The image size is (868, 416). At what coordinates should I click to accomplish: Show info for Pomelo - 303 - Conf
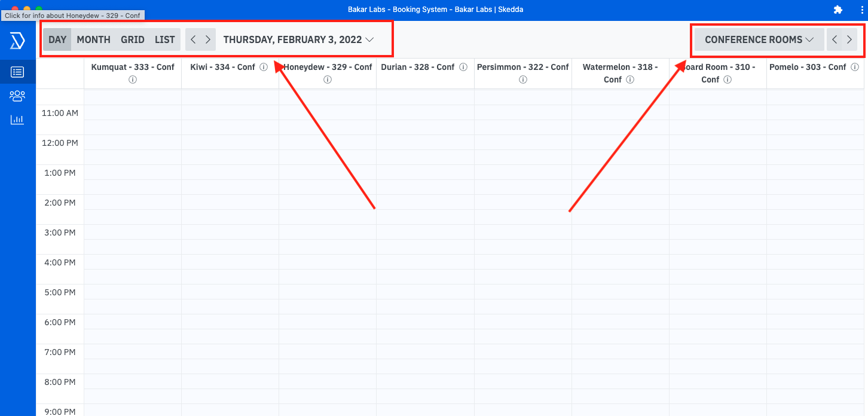[x=855, y=67]
